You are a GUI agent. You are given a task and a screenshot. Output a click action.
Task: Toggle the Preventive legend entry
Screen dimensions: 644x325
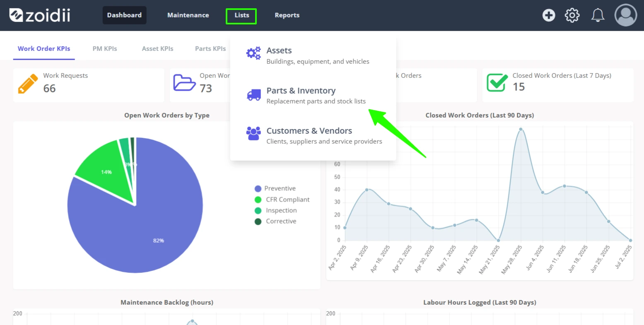[x=275, y=188]
